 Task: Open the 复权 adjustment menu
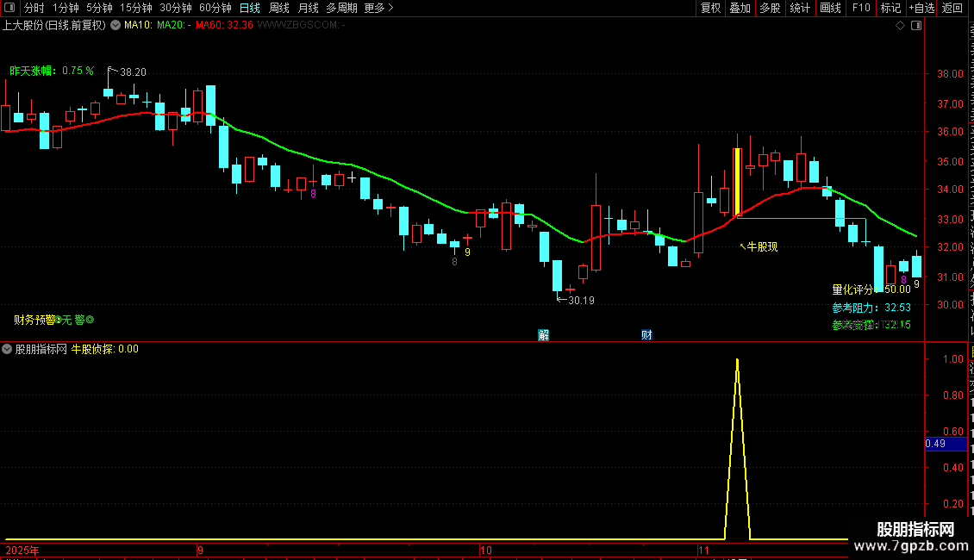click(710, 8)
